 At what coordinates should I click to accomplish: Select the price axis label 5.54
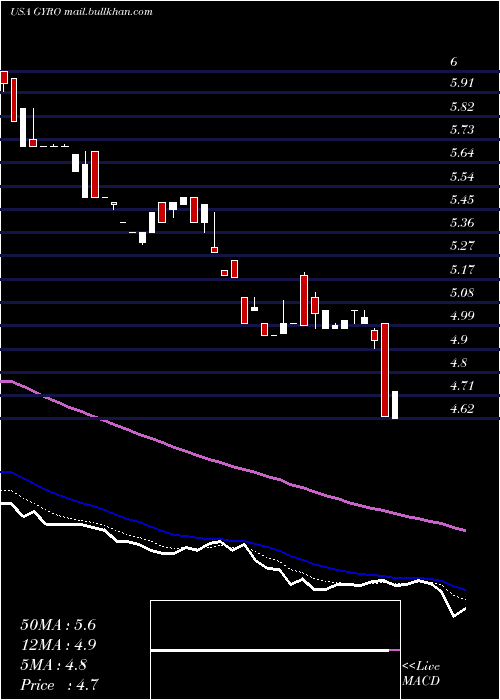click(x=462, y=177)
